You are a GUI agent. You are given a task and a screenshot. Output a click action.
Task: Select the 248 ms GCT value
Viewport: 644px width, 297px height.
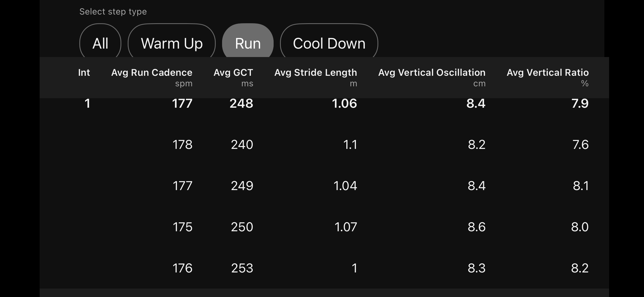tap(241, 103)
